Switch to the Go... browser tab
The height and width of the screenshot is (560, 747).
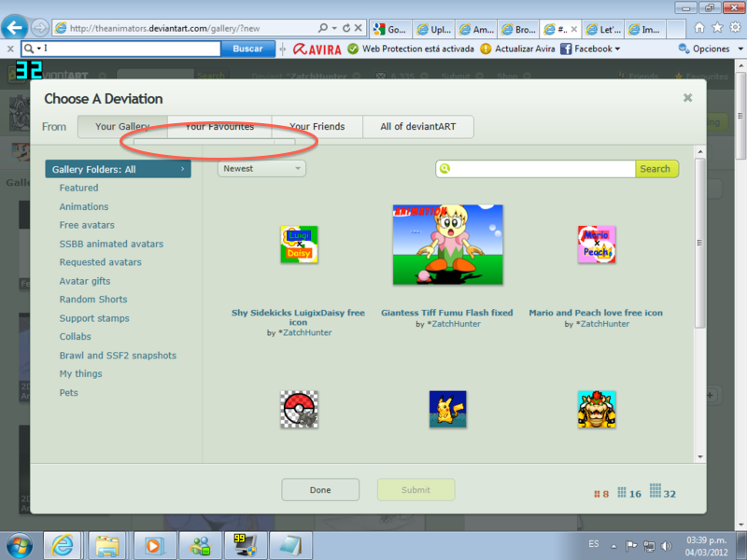tap(390, 29)
